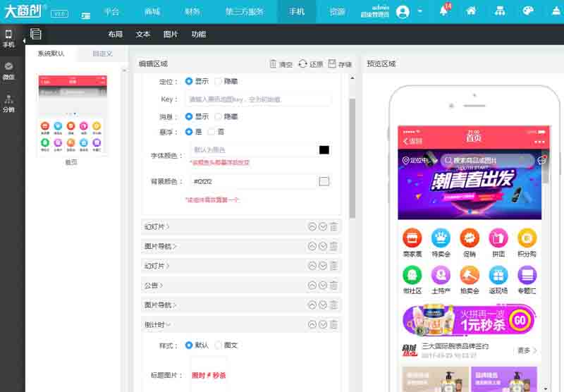Open the 第三方服务 top menu
564x392 pixels.
click(x=245, y=12)
